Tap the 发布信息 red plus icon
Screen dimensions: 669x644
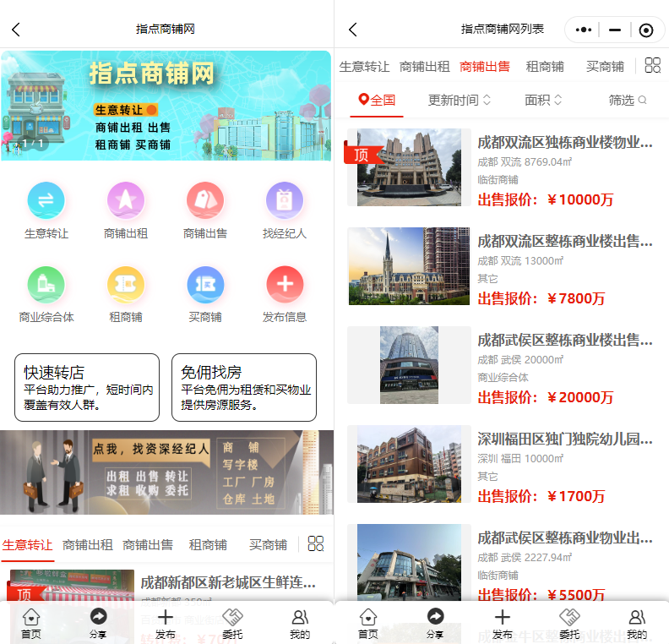(x=285, y=284)
